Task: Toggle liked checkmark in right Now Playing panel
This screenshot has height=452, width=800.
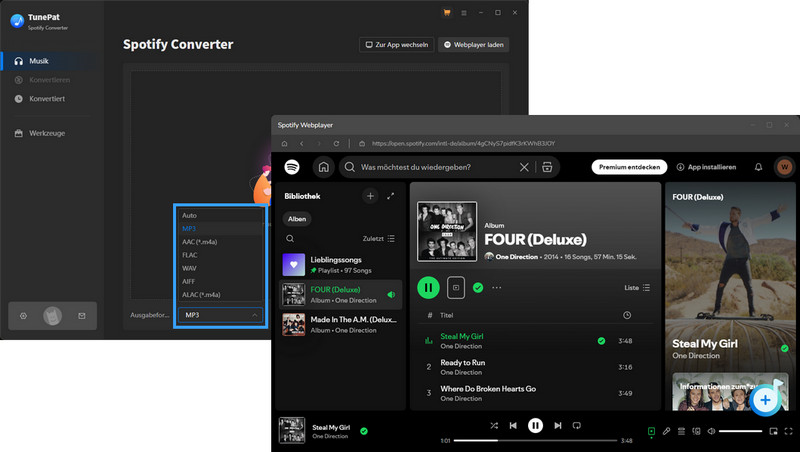Action: coord(785,348)
